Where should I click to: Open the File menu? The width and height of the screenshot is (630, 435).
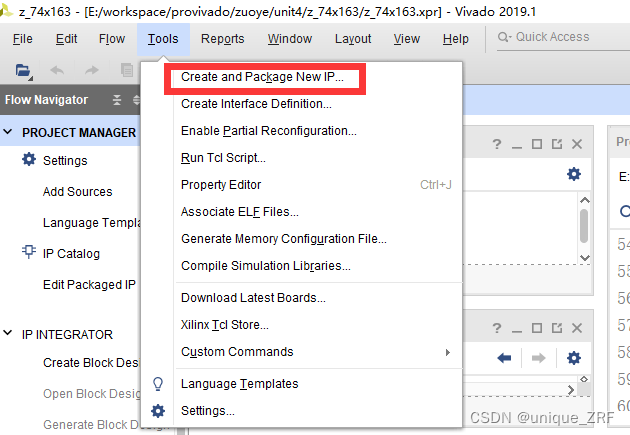point(22,39)
